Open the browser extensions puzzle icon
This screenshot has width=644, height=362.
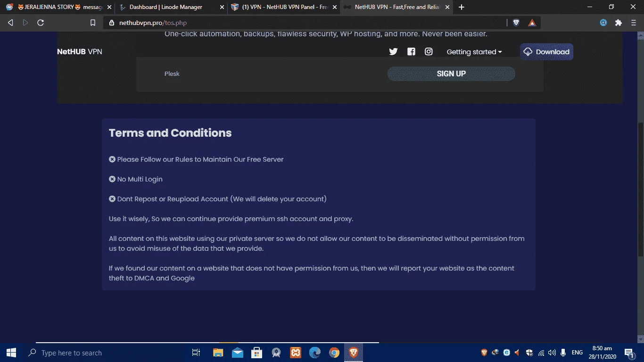[619, 23]
